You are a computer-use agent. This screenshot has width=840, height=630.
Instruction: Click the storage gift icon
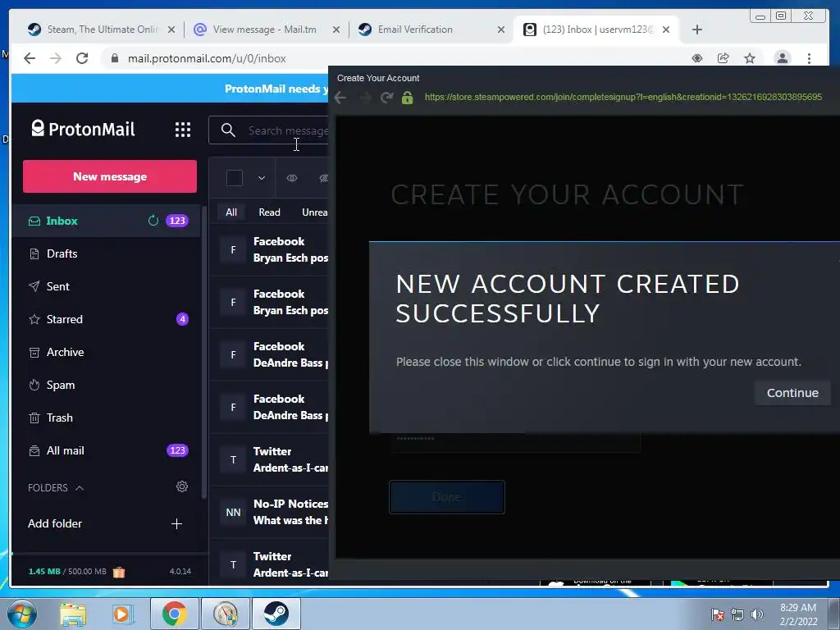click(119, 572)
